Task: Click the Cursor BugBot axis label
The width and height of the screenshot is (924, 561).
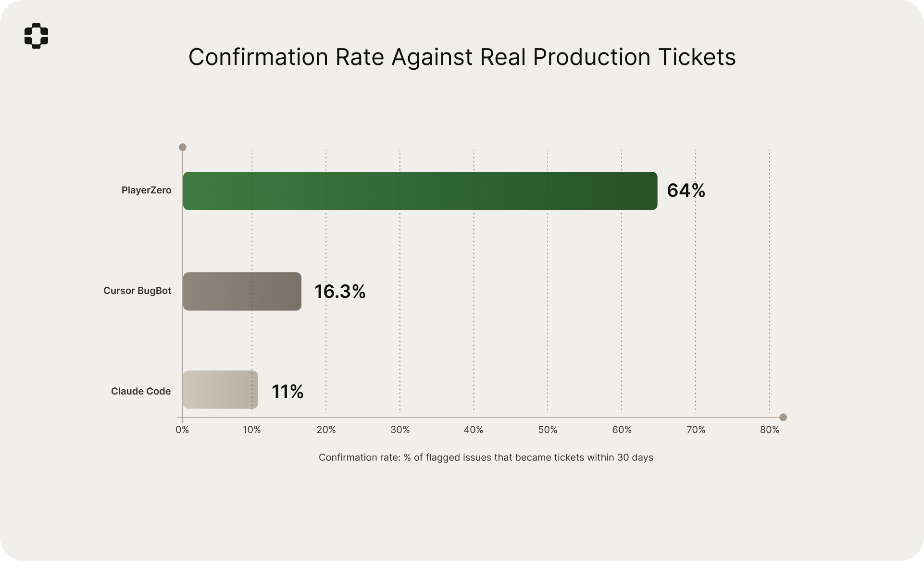Action: pyautogui.click(x=137, y=291)
